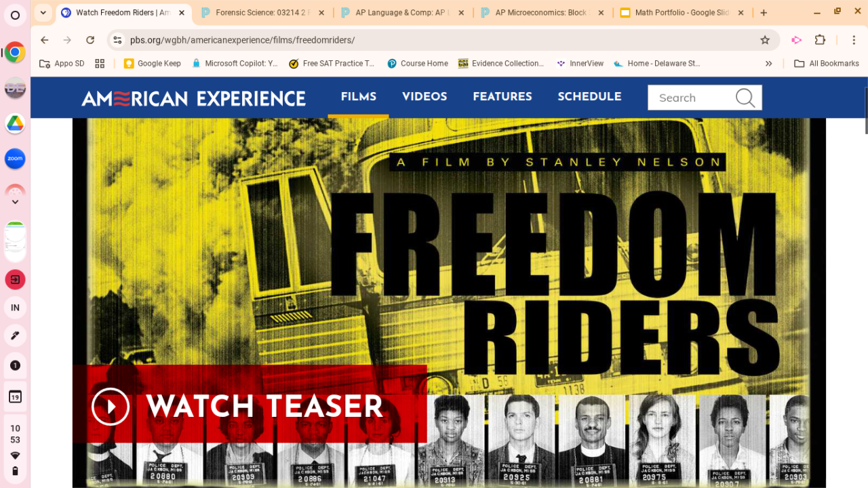The image size is (868, 488).
Task: Open the Course Home bookmark
Action: click(418, 64)
